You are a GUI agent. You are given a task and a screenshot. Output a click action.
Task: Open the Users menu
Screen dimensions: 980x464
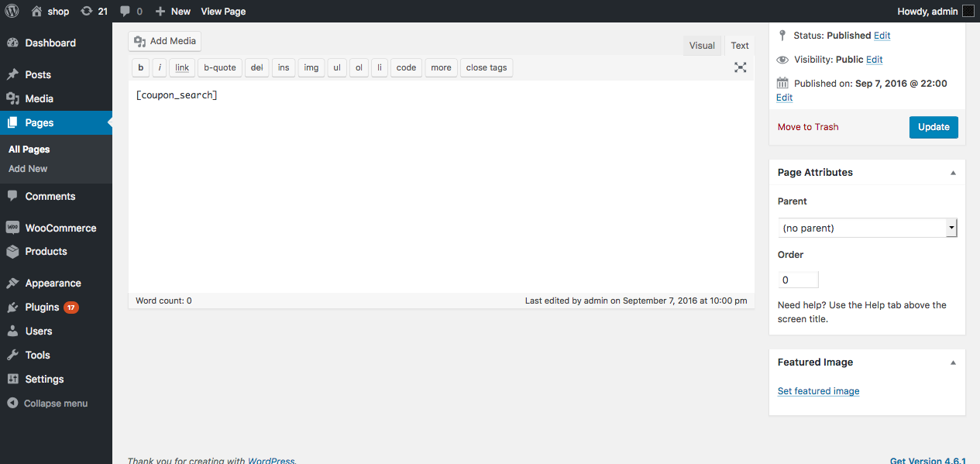coord(56,331)
